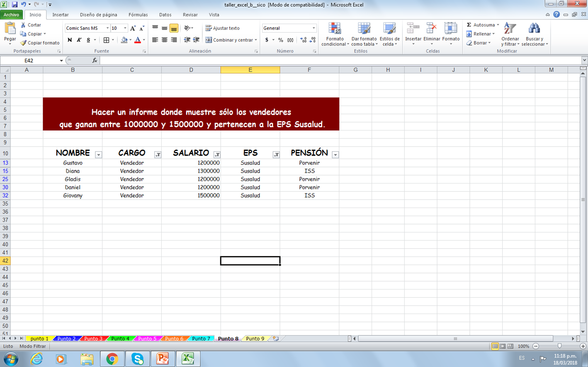The width and height of the screenshot is (588, 367).
Task: Center cell text horizontally
Action: (165, 40)
